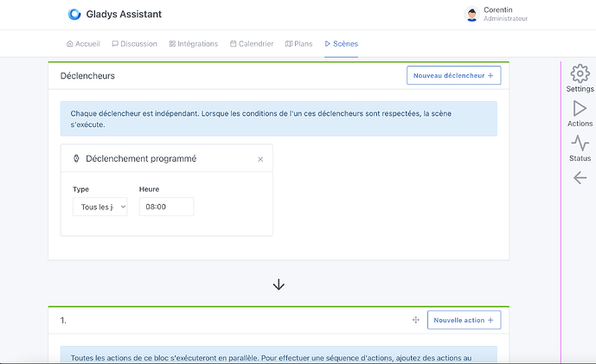Screen dimensions: 596x364
Task: Open Settings gear in right sidebar
Action: (x=580, y=75)
